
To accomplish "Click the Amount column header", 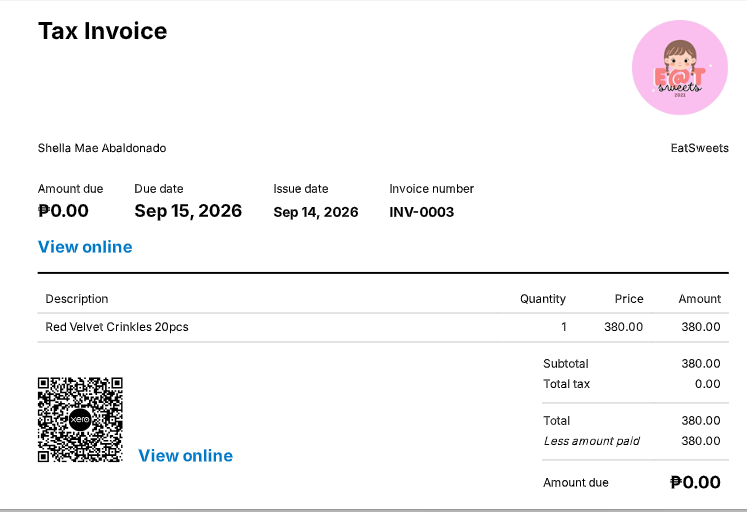I will tap(699, 299).
